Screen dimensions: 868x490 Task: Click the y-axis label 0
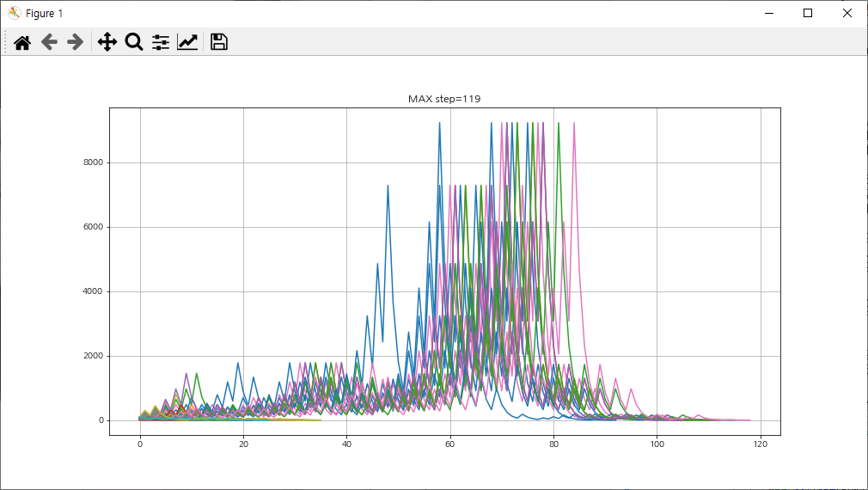101,420
